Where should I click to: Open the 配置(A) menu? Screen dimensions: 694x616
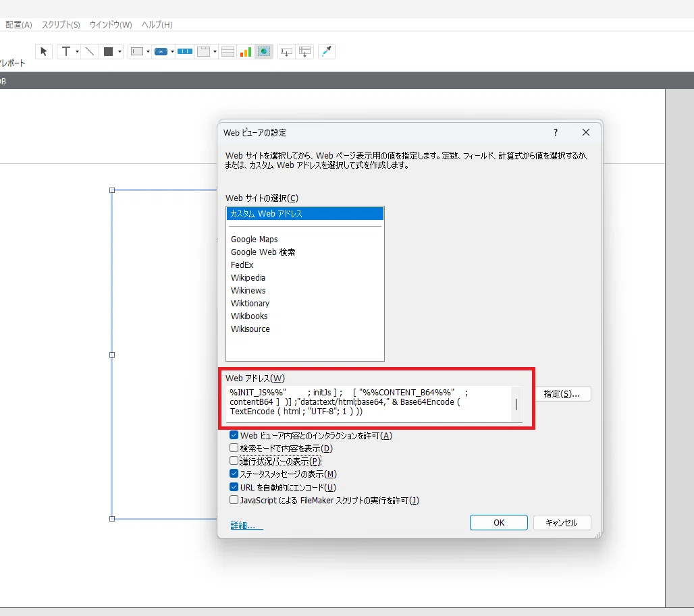[x=19, y=25]
